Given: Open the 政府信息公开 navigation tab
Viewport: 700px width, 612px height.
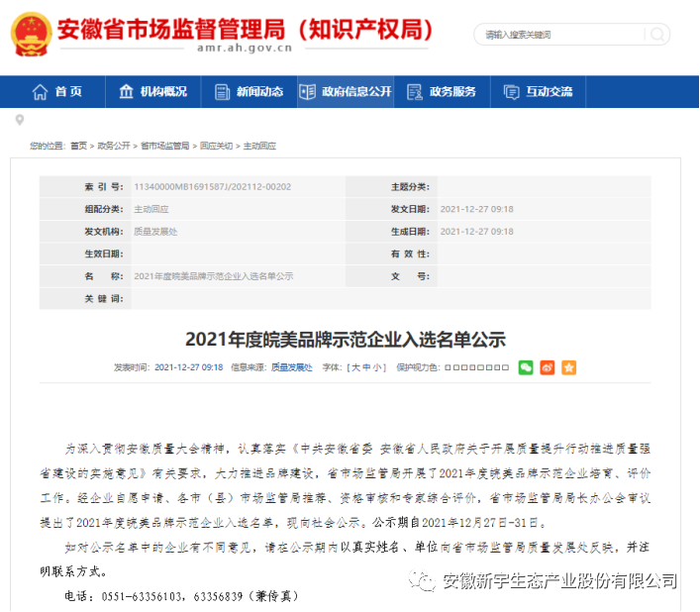Looking at the screenshot, I should click(346, 92).
